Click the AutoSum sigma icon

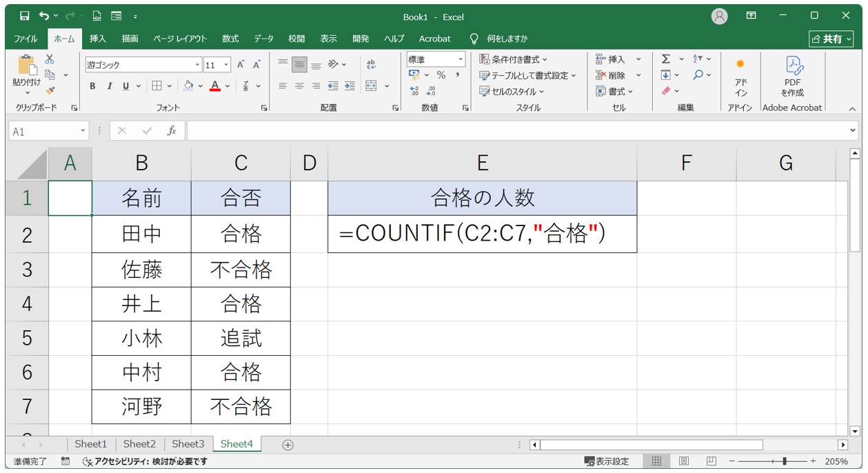click(666, 59)
